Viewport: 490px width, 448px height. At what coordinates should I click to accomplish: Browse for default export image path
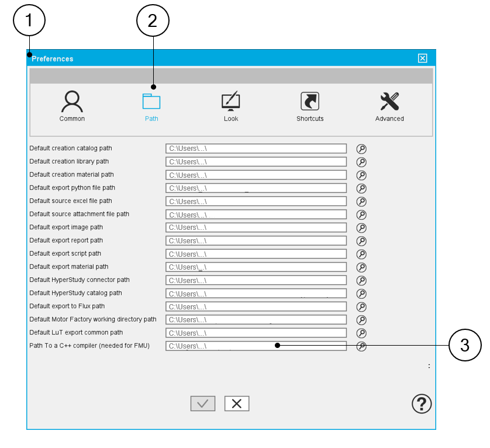[361, 228]
